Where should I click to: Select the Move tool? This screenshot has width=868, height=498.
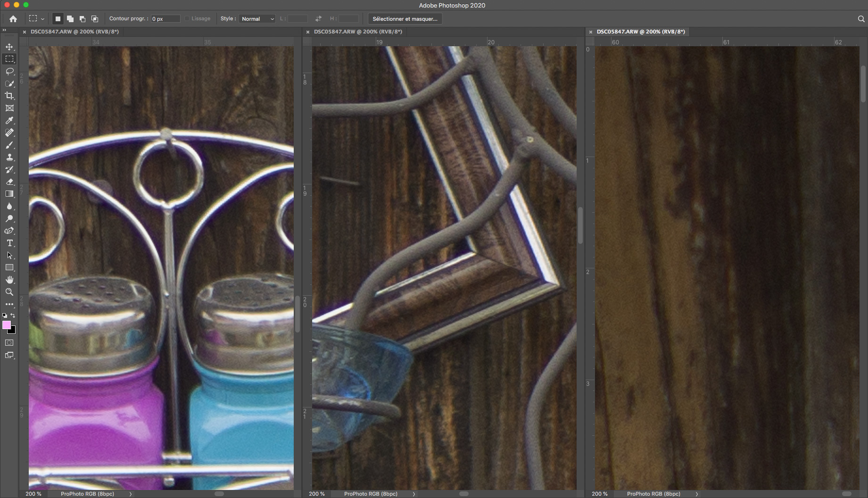coord(9,47)
